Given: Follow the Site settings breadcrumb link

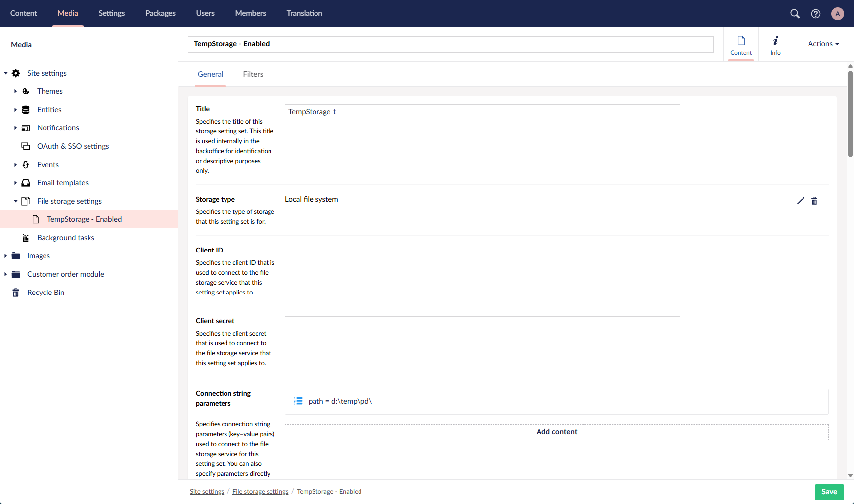Looking at the screenshot, I should coord(207,492).
